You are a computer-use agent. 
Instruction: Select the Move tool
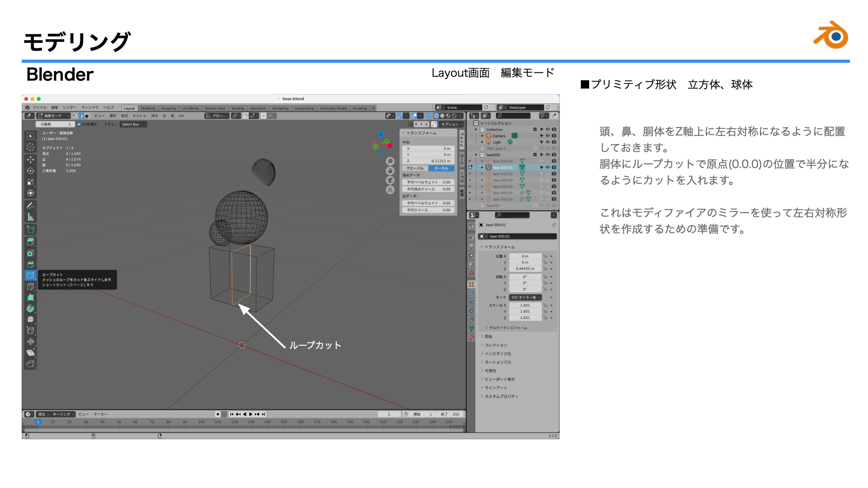point(30,160)
